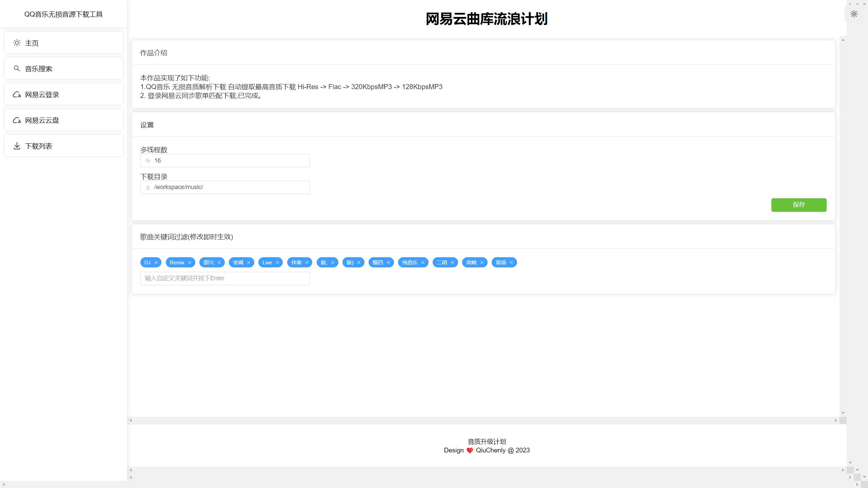Go to 音乐搜索 page
Screen dimensions: 868x488
[64, 68]
